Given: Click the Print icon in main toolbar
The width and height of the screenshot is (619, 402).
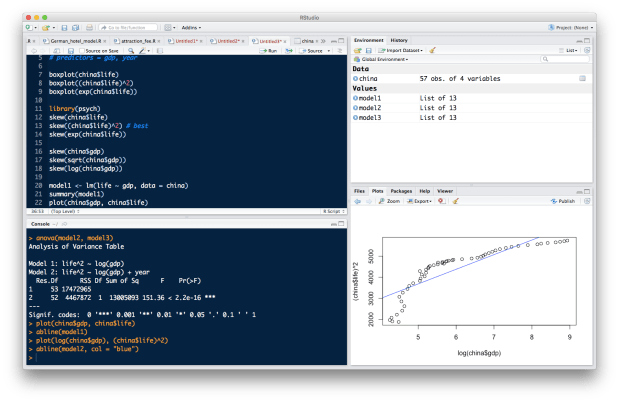Looking at the screenshot, I should click(x=90, y=28).
